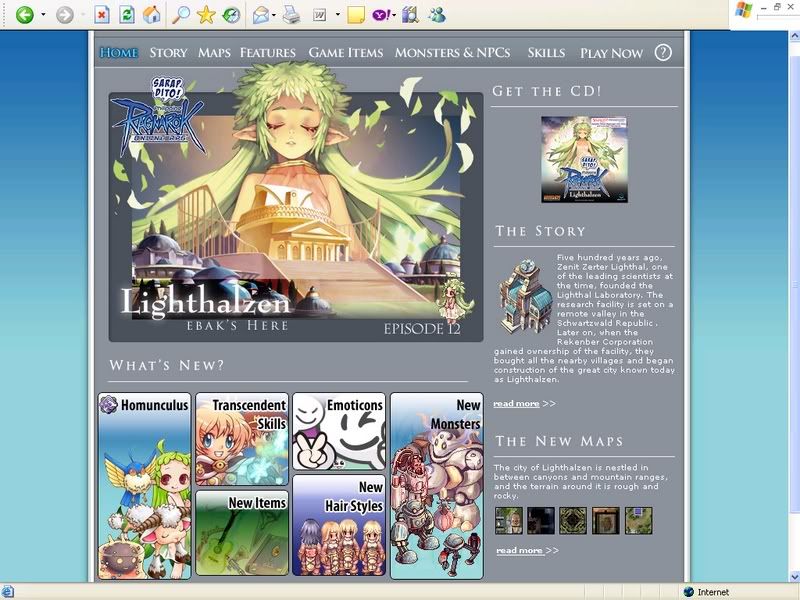
Task: Open the first New Maps thumbnail
Action: [x=509, y=520]
